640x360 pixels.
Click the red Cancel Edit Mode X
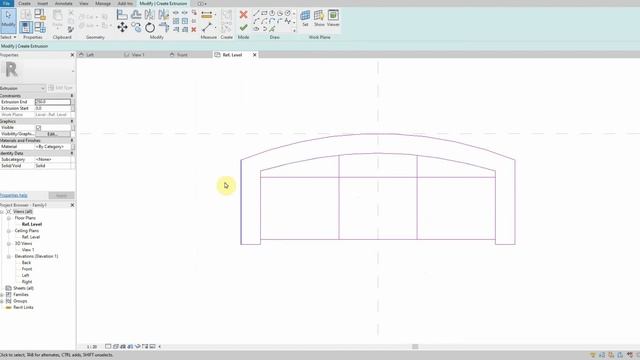point(243,15)
